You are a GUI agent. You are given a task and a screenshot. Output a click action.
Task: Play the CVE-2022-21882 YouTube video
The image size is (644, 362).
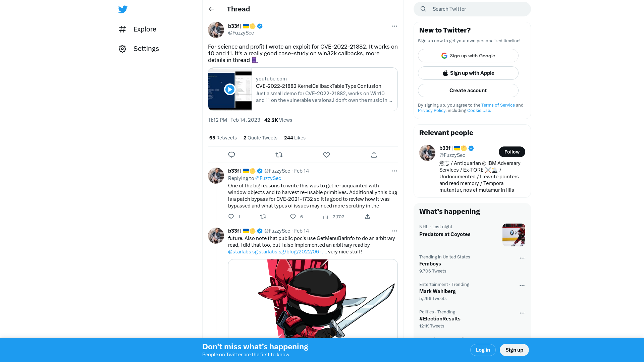(x=229, y=89)
